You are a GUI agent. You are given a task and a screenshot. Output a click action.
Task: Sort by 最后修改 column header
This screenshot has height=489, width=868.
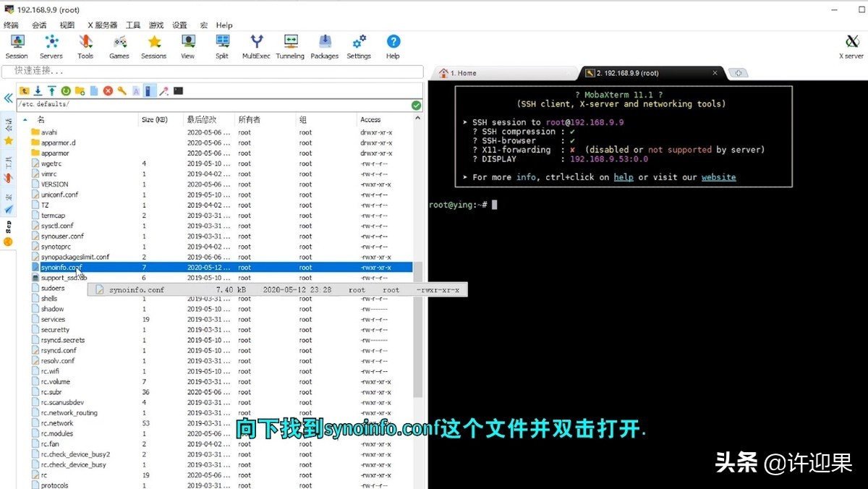pos(202,119)
